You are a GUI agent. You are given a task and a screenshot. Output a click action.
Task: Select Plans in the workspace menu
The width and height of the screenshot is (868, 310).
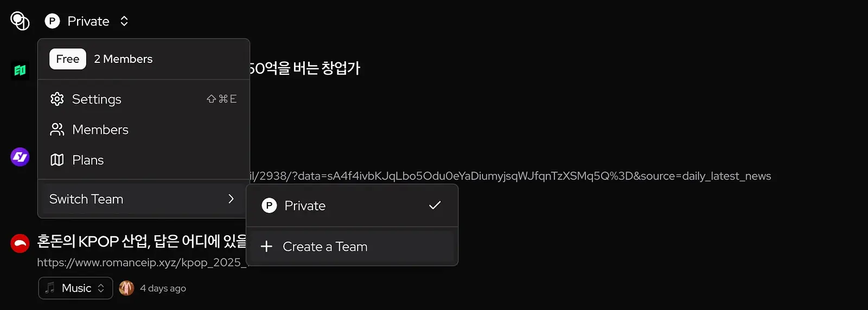tap(144, 160)
